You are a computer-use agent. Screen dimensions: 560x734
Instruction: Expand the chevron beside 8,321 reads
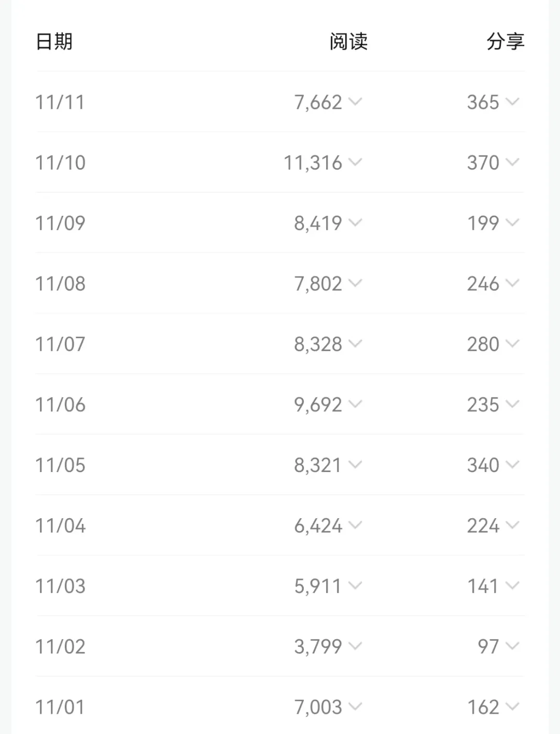tap(355, 464)
